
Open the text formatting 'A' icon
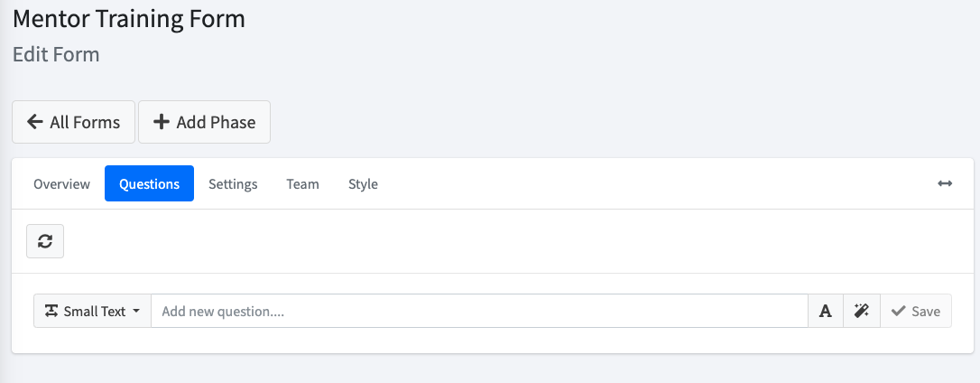pos(826,311)
